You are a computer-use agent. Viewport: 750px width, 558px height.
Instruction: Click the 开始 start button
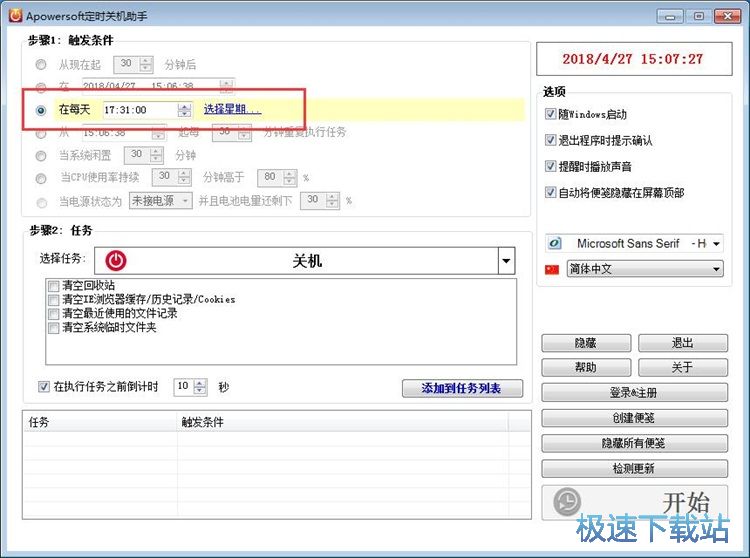pyautogui.click(x=634, y=503)
